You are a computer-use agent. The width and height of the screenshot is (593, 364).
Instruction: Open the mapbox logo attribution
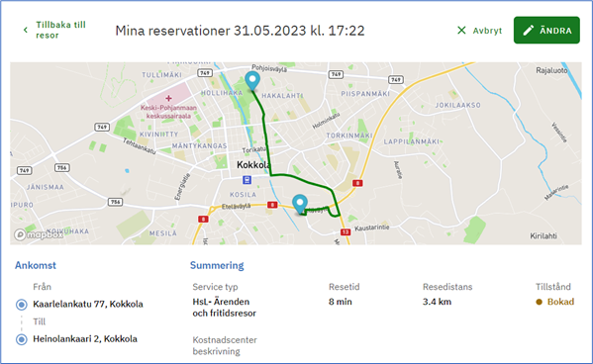point(39,234)
